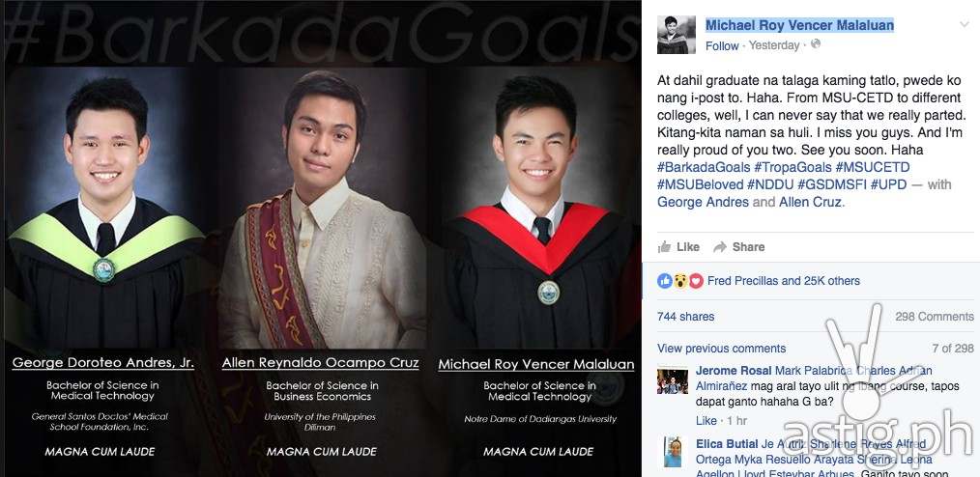980x477 pixels.
Task: Open Michael Roy Vencer Malaluan's profile name
Action: point(799,25)
